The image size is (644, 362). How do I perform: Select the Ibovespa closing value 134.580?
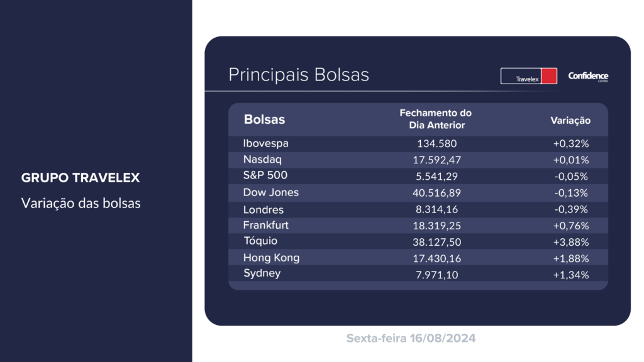pos(436,144)
